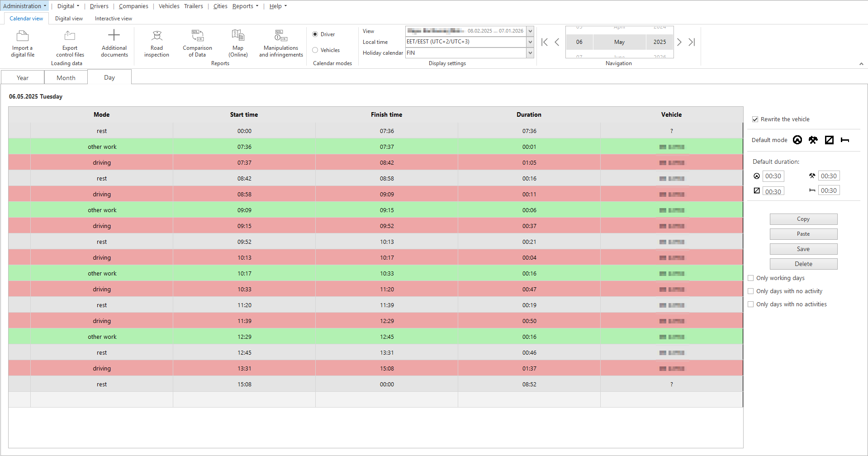Open the Map (Online) report
The width and height of the screenshot is (868, 456).
238,43
